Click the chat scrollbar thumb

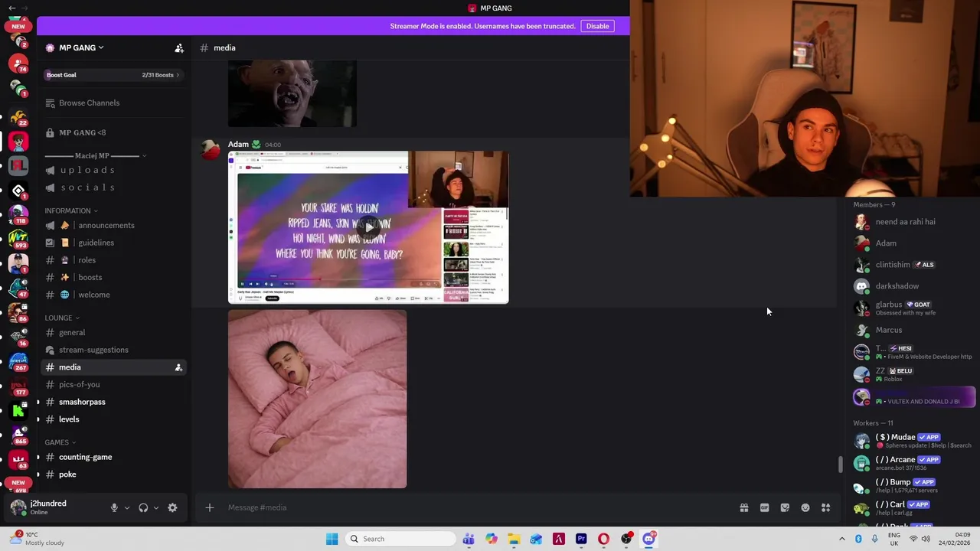click(x=840, y=465)
